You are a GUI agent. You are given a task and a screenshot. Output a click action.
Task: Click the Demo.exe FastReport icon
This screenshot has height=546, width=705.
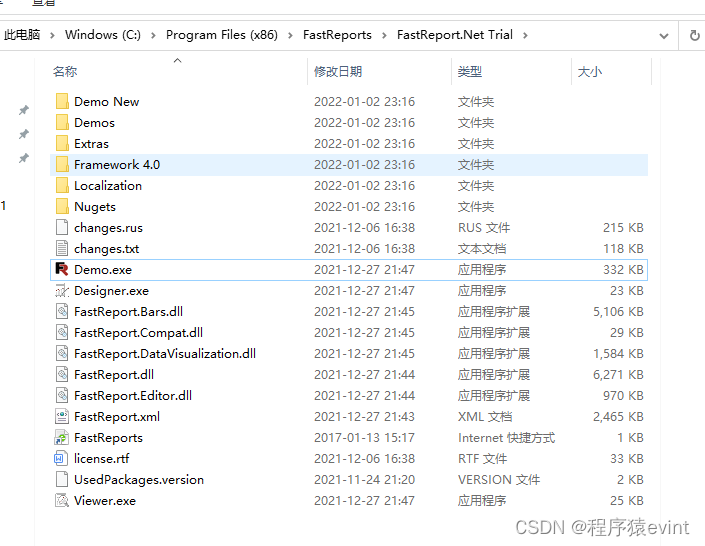point(62,269)
